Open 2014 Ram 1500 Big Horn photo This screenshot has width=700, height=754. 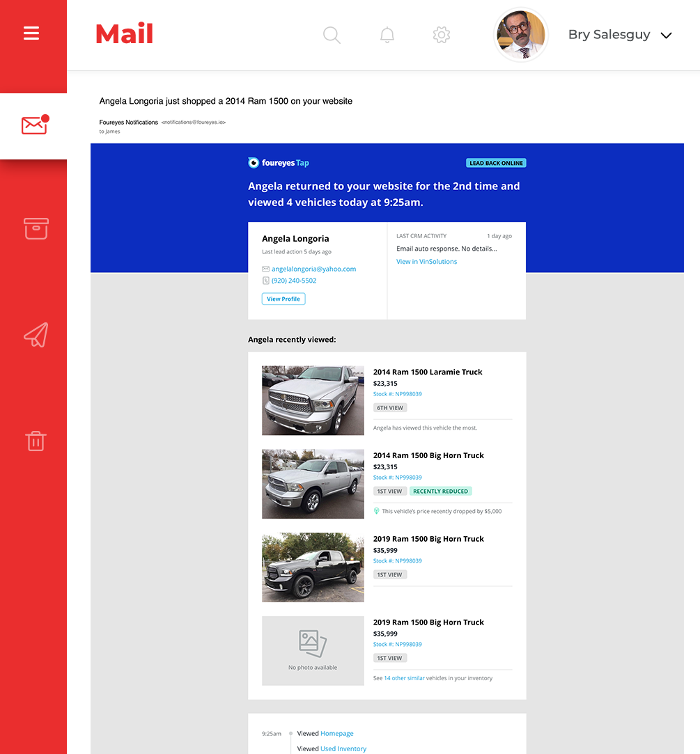(313, 484)
